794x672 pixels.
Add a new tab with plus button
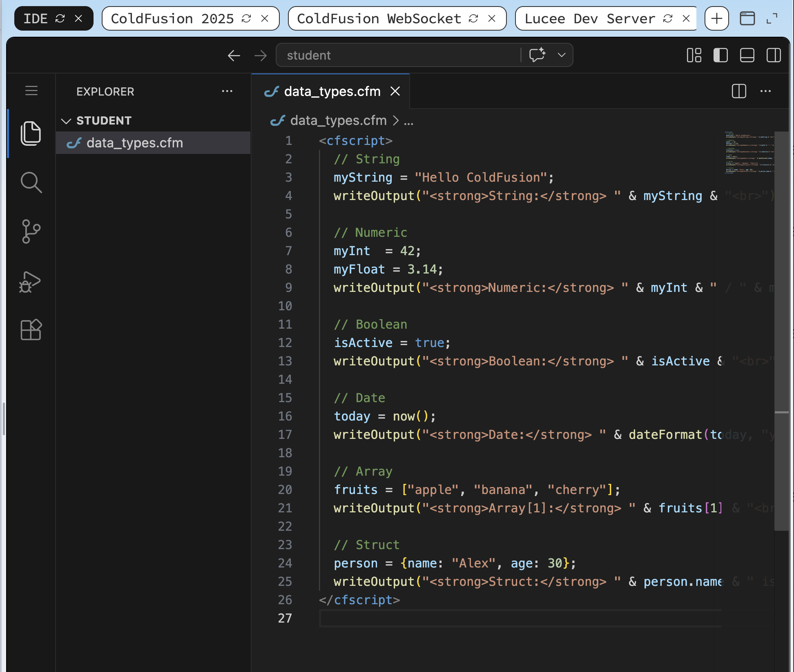[717, 18]
